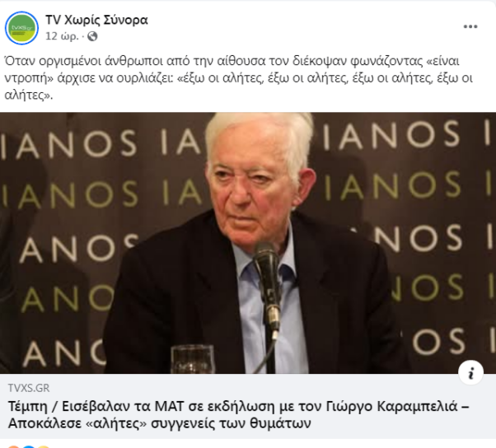This screenshot has width=496, height=448.
Task: Click the blue Like reaction icon
Action: [29, 446]
